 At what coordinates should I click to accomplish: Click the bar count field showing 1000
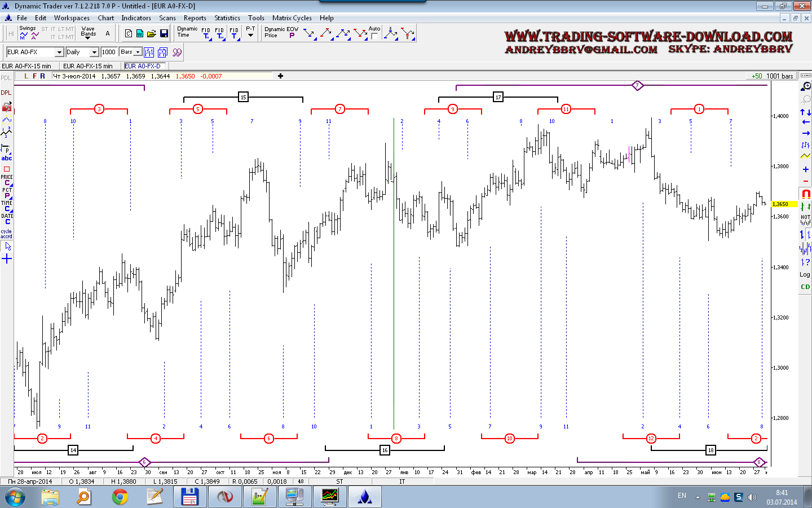(x=109, y=52)
